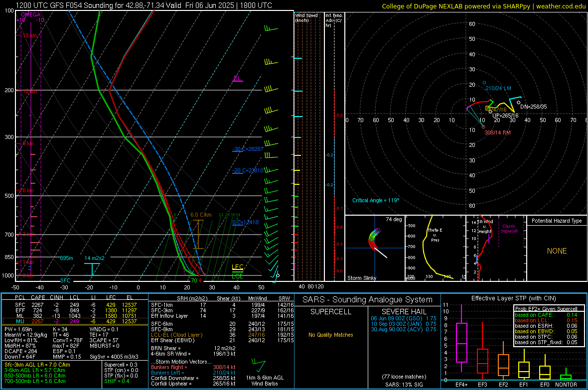The height and width of the screenshot is (390, 588).
Task: Click the Supercell = 0.3 composite value
Action: 121,365
